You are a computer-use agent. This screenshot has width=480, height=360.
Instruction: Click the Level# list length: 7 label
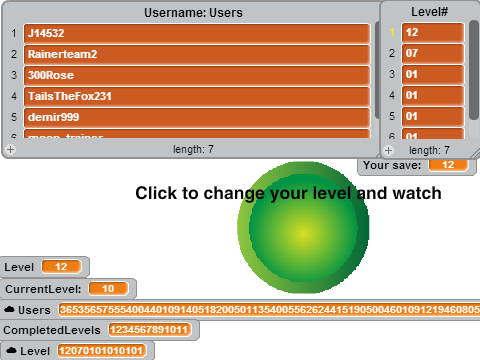429,150
